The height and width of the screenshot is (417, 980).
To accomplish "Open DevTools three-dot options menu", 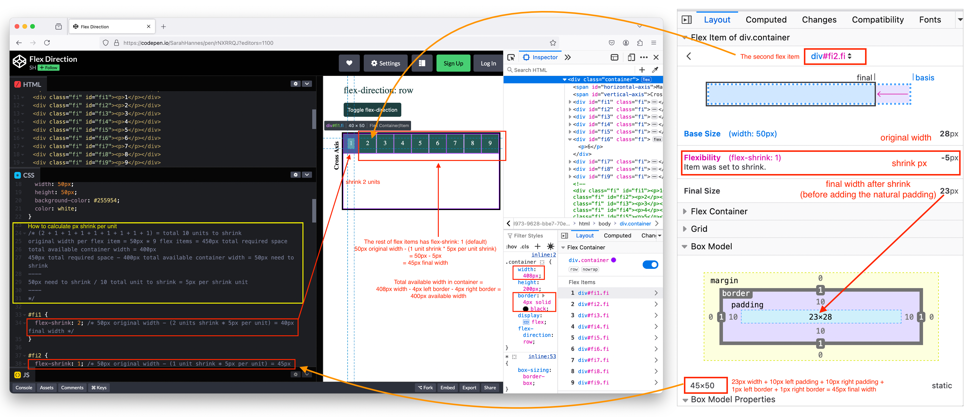I will 644,57.
